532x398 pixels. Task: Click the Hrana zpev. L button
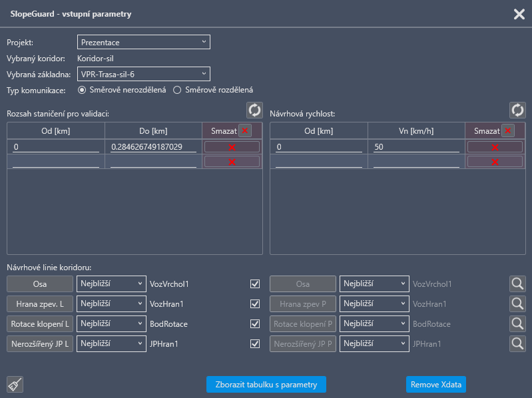[40, 304]
